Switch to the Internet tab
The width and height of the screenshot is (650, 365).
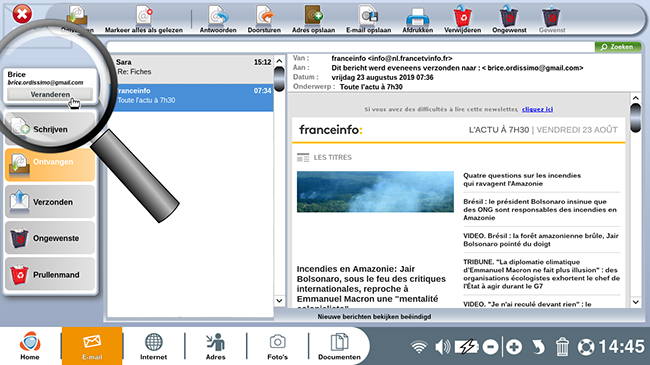[153, 346]
